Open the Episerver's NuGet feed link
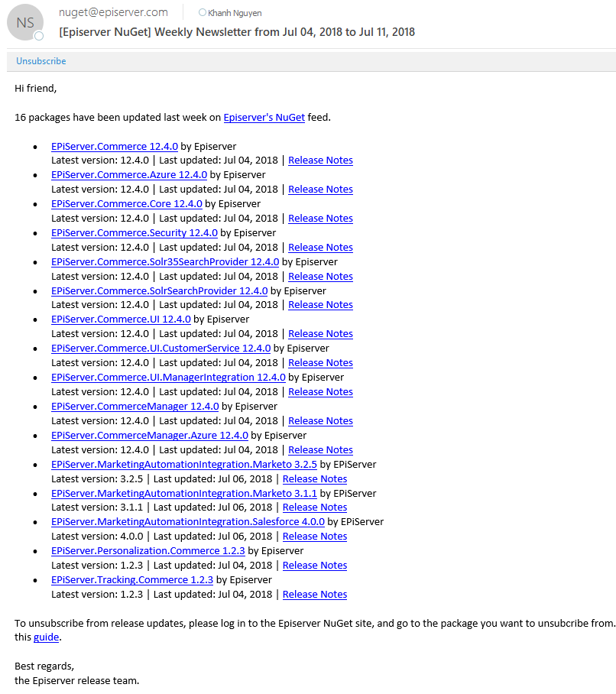616x694 pixels. tap(264, 117)
